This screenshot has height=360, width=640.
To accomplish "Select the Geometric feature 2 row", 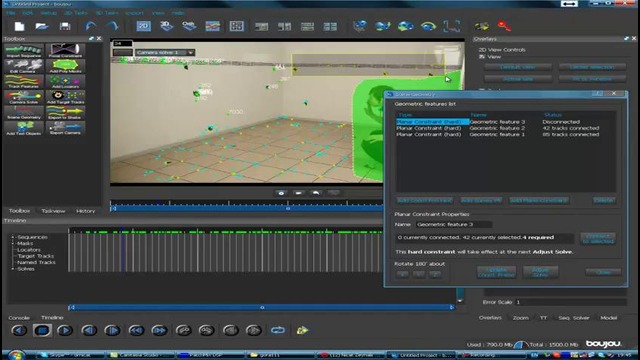I will 505,128.
